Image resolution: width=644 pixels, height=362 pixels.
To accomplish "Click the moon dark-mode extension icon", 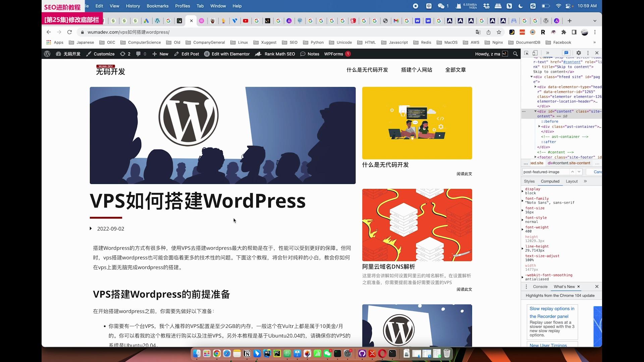I will tap(512, 32).
